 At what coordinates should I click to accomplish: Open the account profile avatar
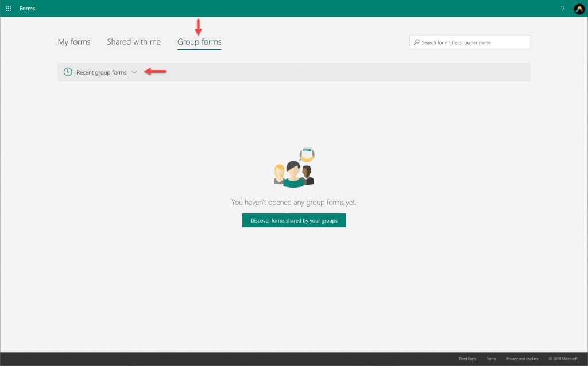click(x=579, y=9)
